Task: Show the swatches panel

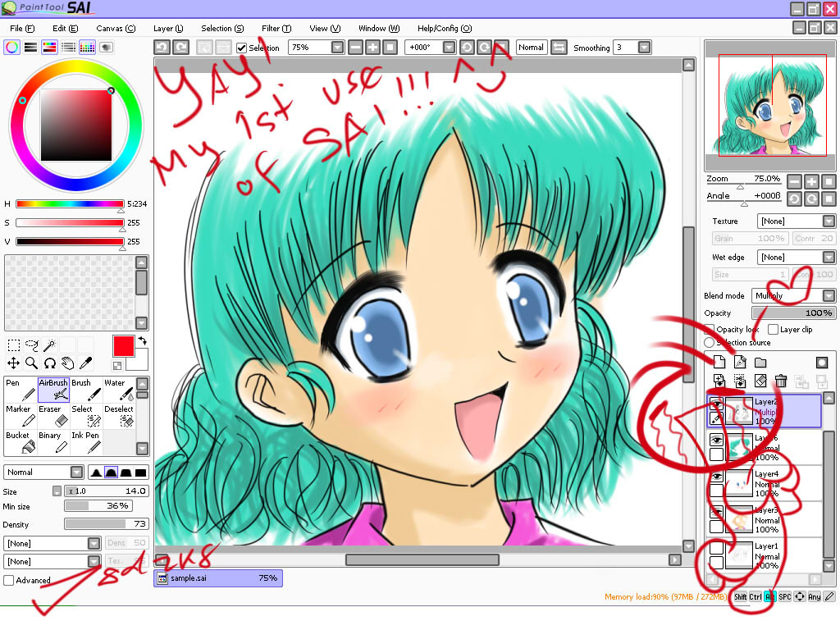Action: tap(87, 47)
